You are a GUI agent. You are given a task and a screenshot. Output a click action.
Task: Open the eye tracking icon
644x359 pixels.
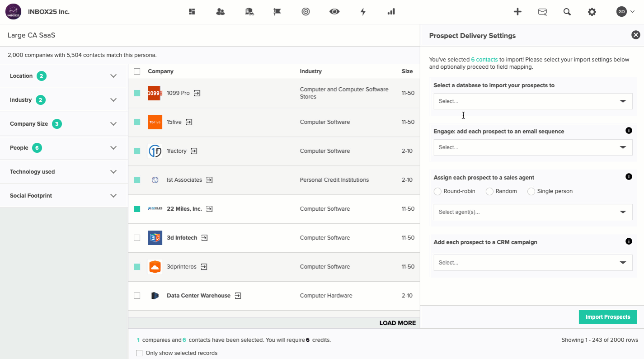pyautogui.click(x=334, y=12)
